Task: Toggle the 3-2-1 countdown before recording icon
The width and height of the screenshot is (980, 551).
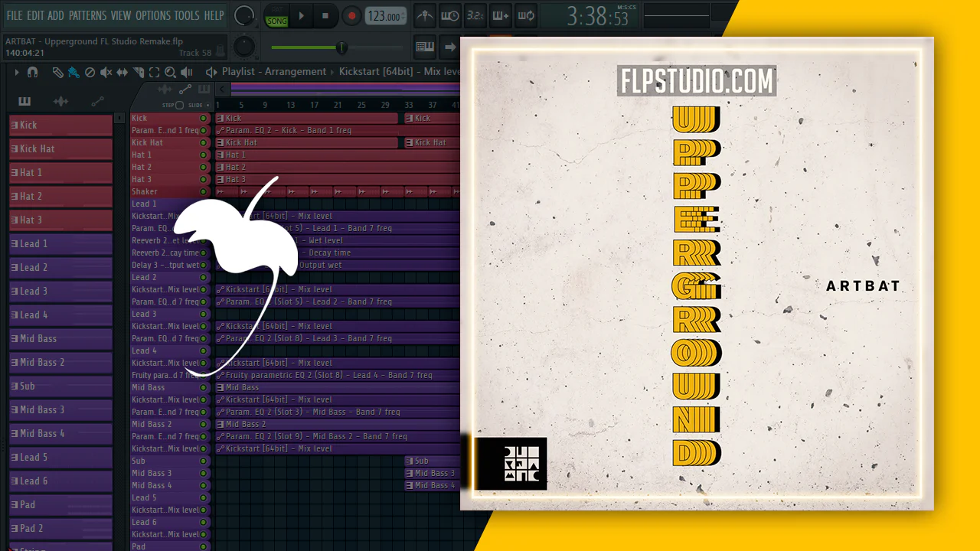Action: click(475, 16)
